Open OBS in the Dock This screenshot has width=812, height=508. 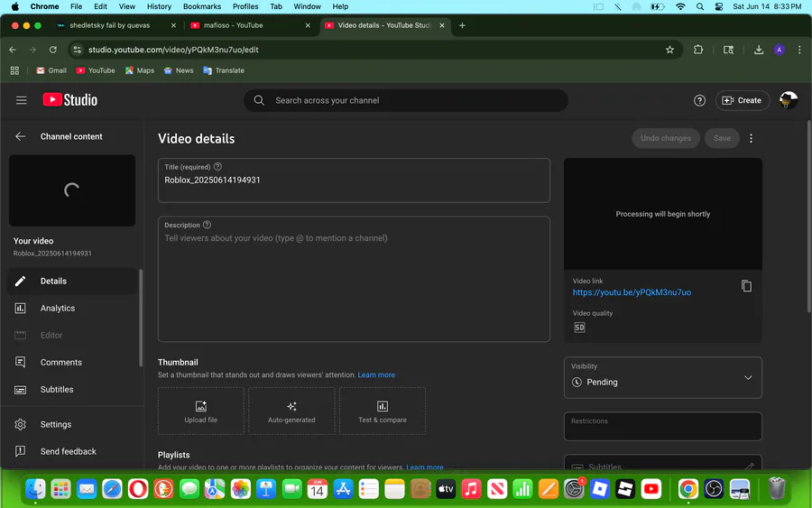point(714,488)
